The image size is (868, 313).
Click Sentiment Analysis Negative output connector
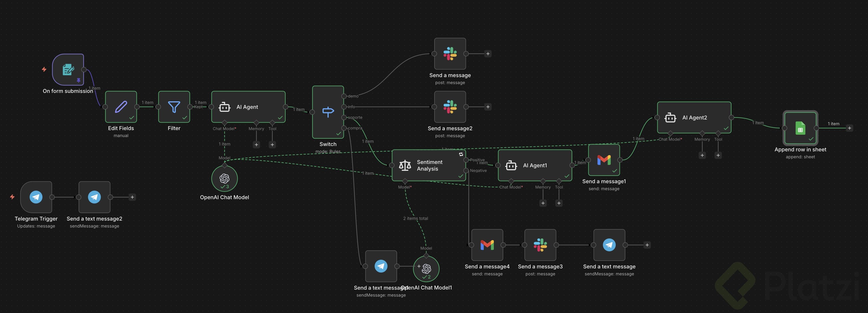pos(466,171)
